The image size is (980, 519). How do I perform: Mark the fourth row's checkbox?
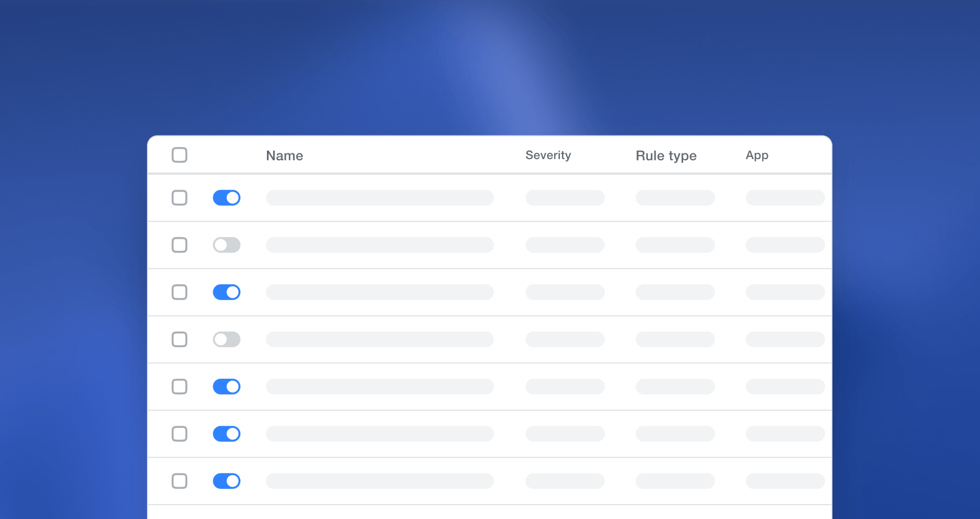coord(179,340)
